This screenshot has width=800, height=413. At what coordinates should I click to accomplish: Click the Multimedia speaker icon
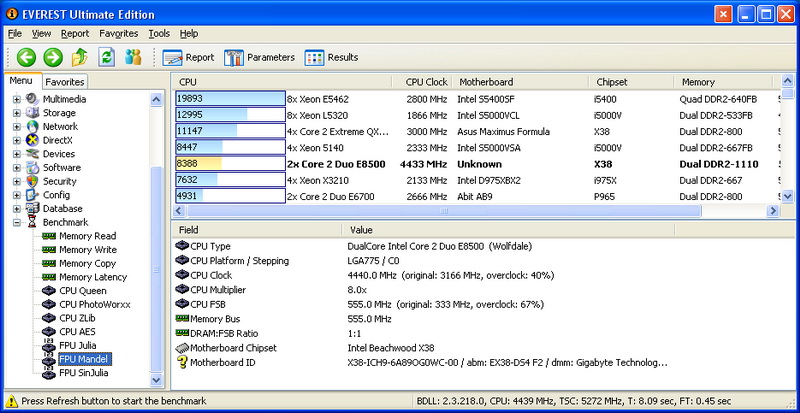click(32, 99)
